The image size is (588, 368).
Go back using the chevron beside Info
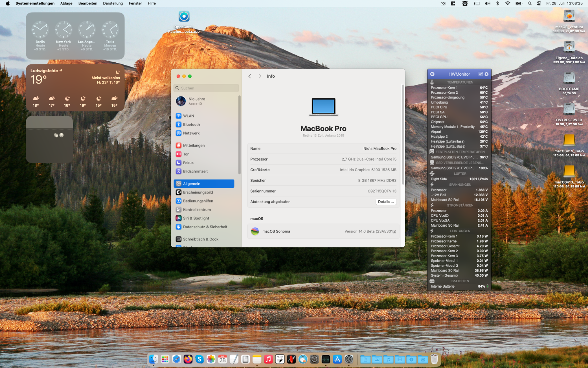tap(250, 76)
